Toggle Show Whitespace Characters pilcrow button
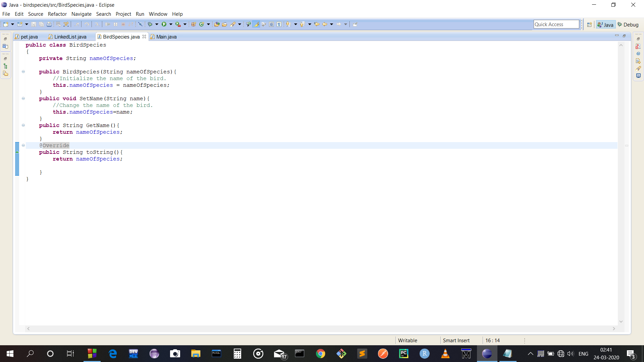The height and width of the screenshot is (362, 644). pos(279,24)
